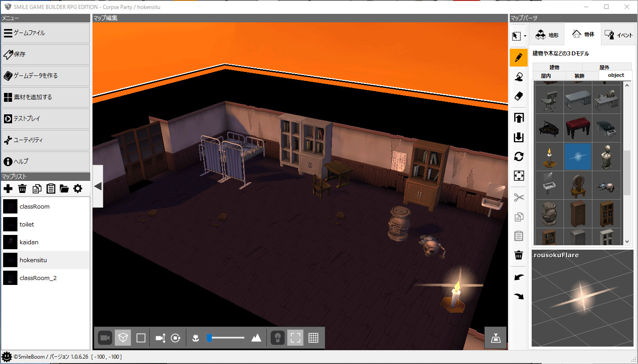This screenshot has height=364, width=638.
Task: Click the undo arrow icon
Action: click(x=519, y=277)
